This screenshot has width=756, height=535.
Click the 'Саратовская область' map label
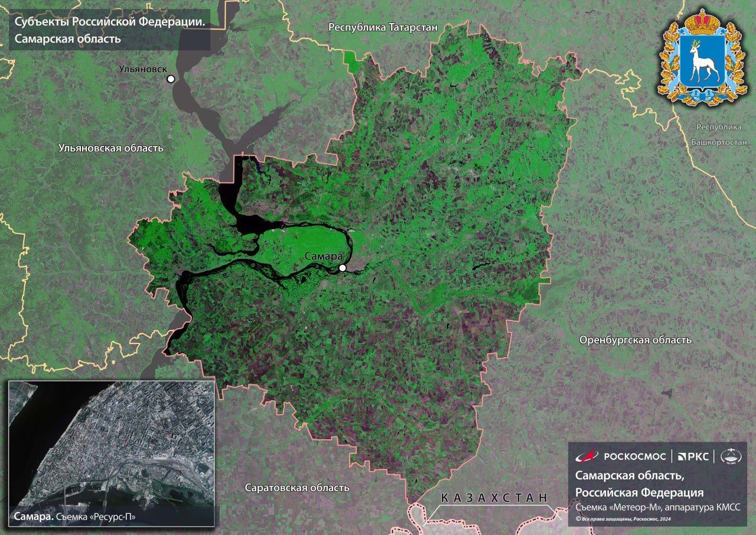point(297,488)
